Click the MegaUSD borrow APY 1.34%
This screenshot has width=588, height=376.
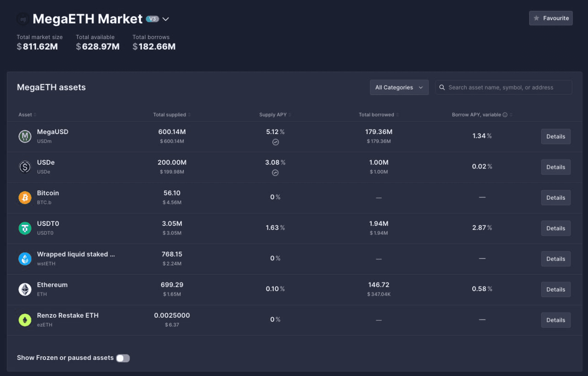click(x=482, y=136)
